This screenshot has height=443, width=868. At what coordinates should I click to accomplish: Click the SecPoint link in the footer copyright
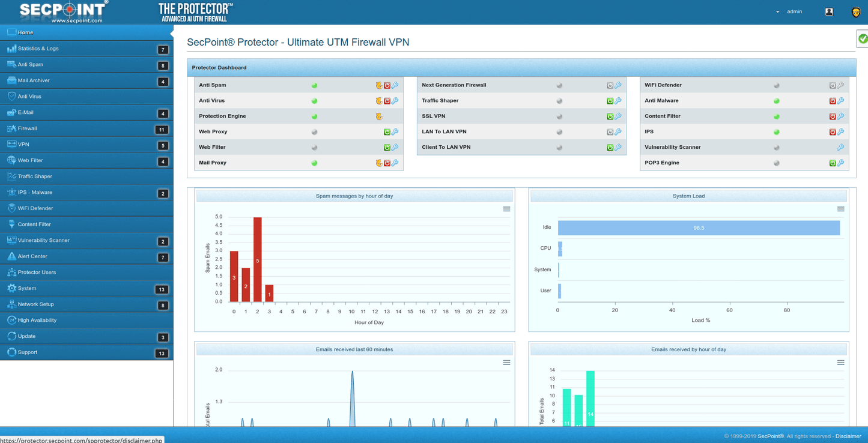(769, 436)
